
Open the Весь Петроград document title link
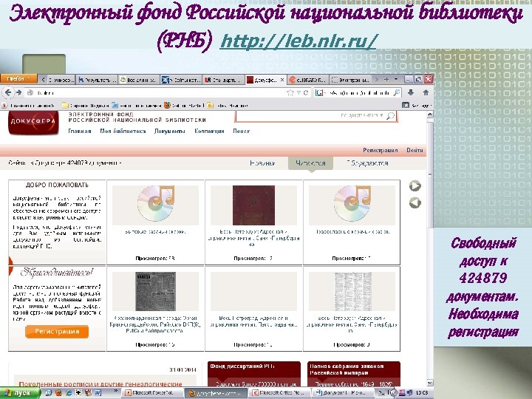[253, 321]
